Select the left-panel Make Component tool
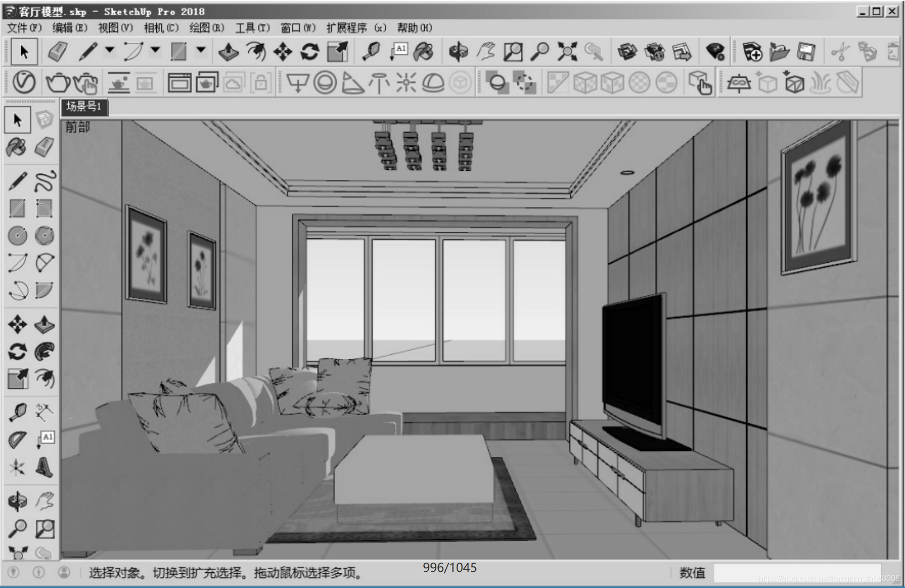The image size is (905, 588). pyautogui.click(x=45, y=120)
